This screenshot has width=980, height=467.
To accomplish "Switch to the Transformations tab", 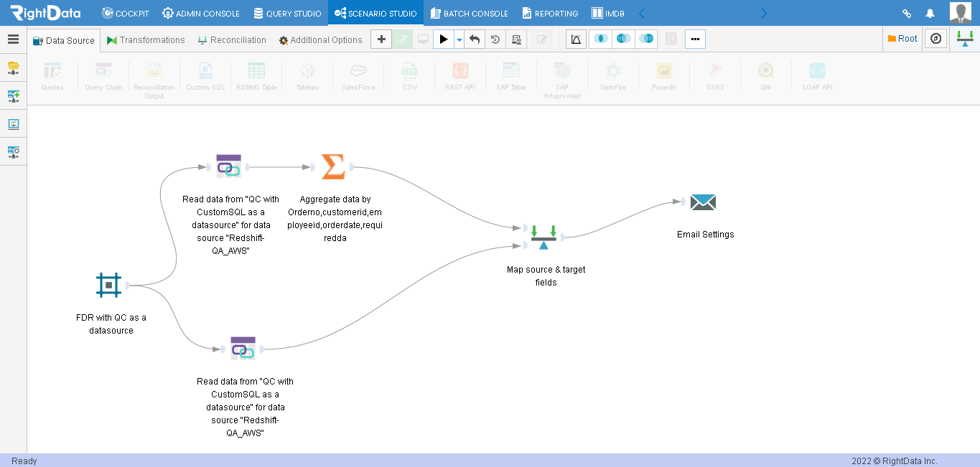I will [x=146, y=40].
